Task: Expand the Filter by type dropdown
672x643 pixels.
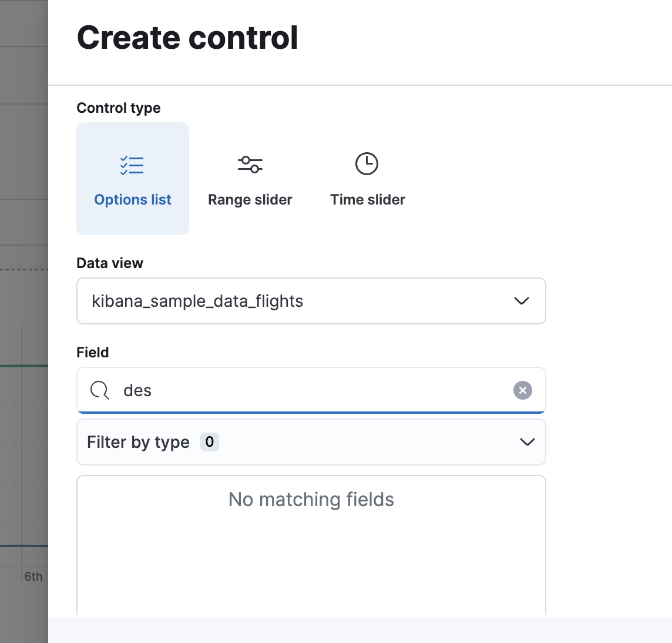Action: point(311,442)
